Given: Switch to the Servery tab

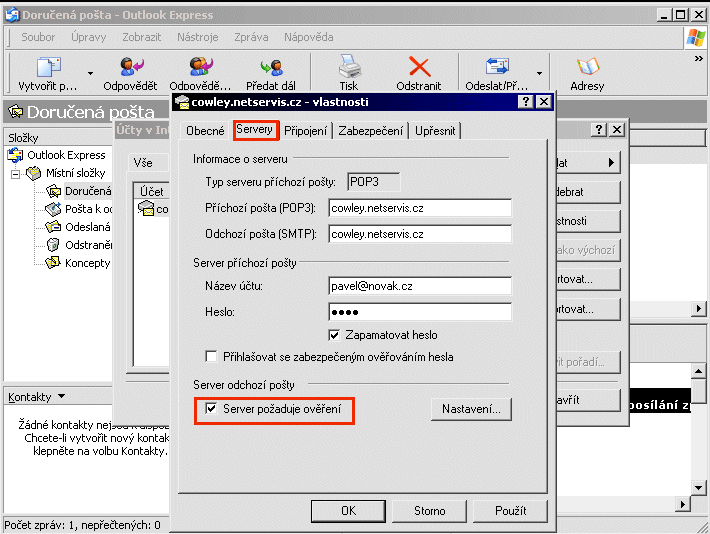Looking at the screenshot, I should point(254,130).
